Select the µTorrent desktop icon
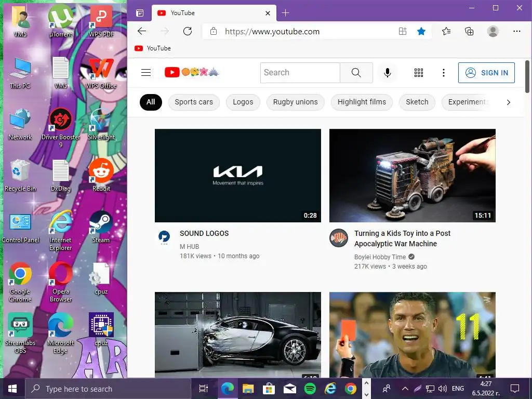 pos(61,21)
